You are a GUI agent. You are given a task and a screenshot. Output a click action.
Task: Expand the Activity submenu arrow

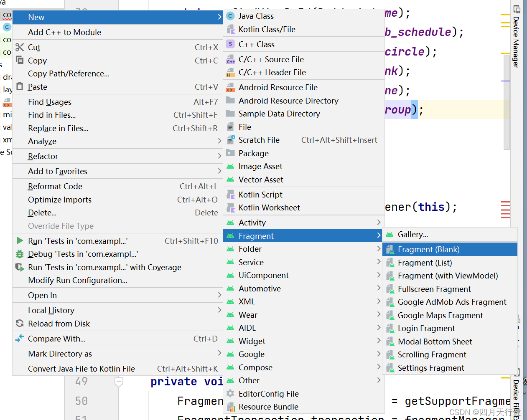[379, 223]
